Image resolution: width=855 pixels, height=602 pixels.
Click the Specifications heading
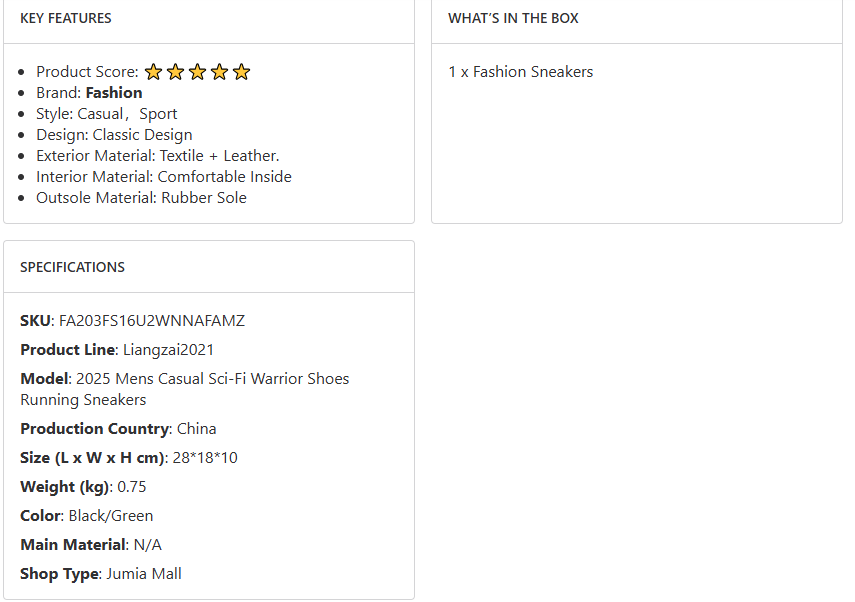[72, 267]
